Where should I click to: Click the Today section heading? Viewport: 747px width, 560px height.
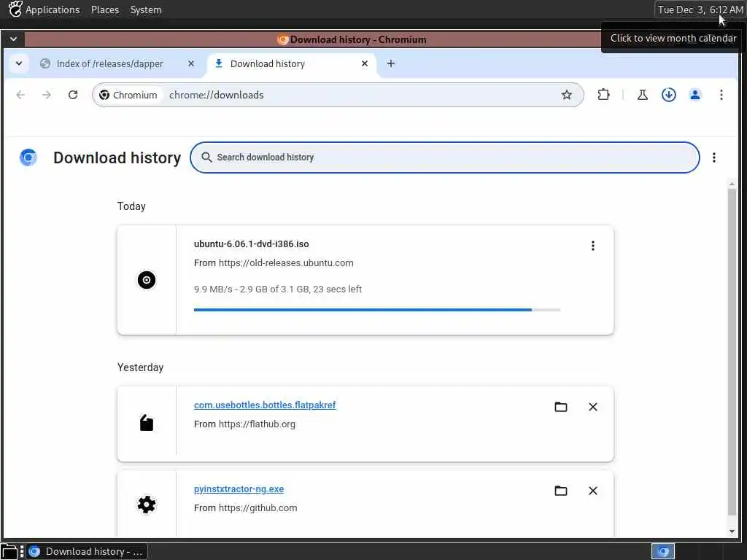[x=131, y=206]
